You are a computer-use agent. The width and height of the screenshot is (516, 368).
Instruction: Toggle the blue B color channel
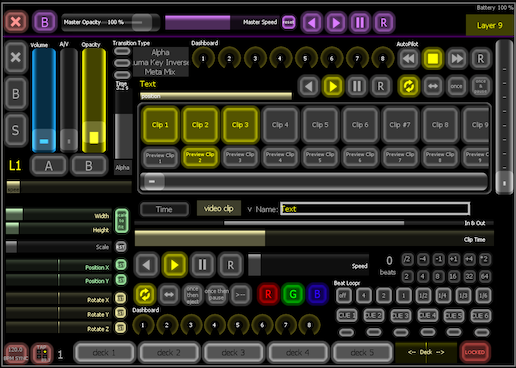(x=317, y=294)
